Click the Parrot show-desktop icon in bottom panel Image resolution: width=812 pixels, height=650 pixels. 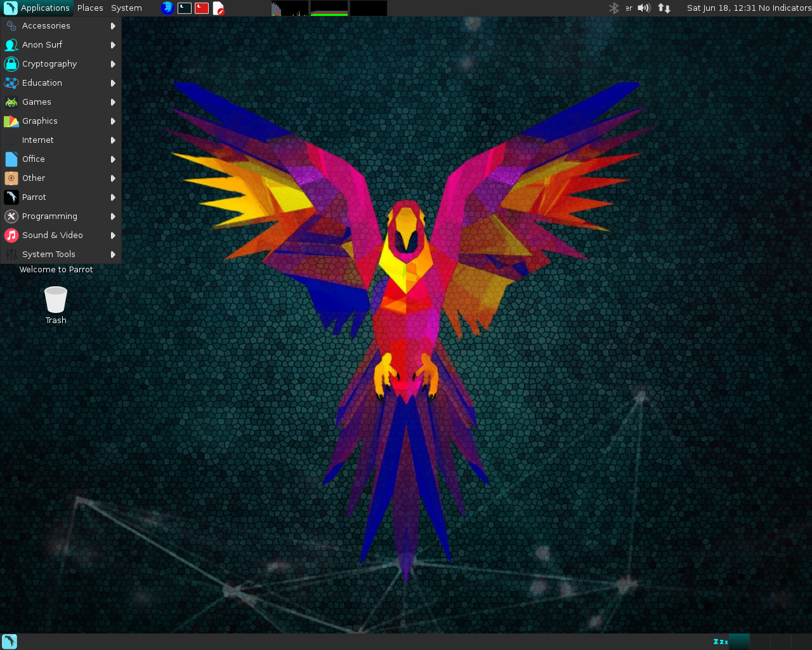(x=10, y=641)
